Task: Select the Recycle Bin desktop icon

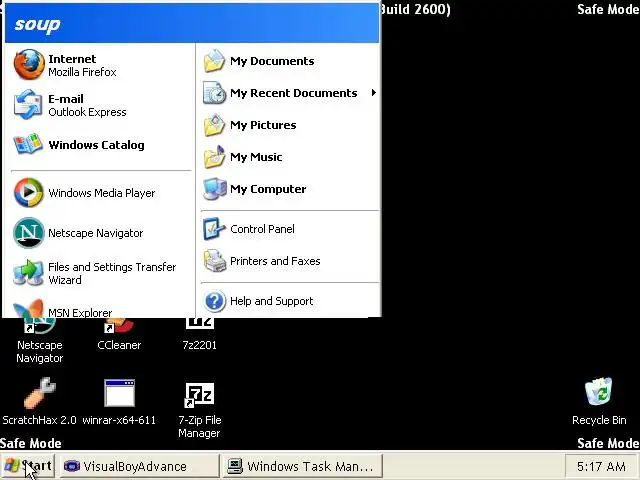Action: [x=599, y=392]
